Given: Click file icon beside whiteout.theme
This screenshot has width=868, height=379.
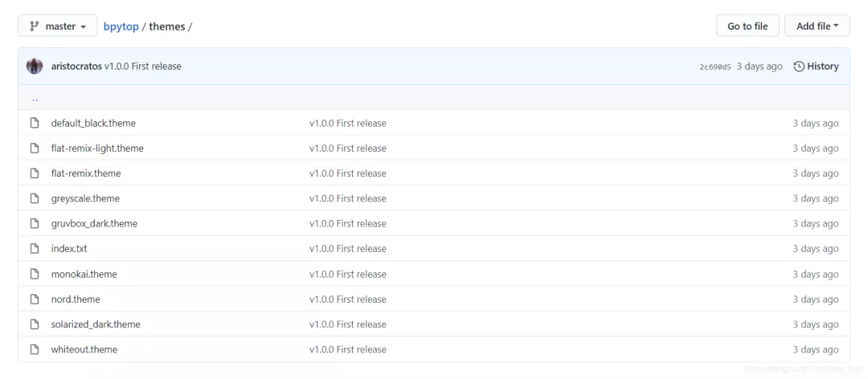Looking at the screenshot, I should point(35,349).
